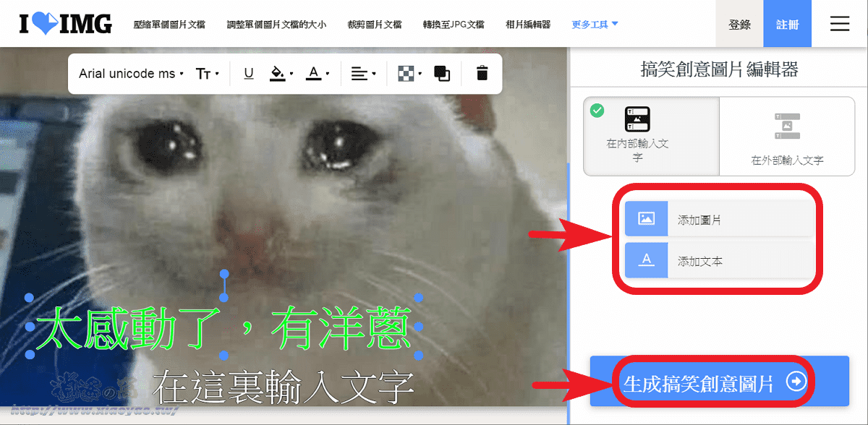Screen dimensions: 868x425
Task: Click the arrow icon in generate button
Action: pos(796,382)
